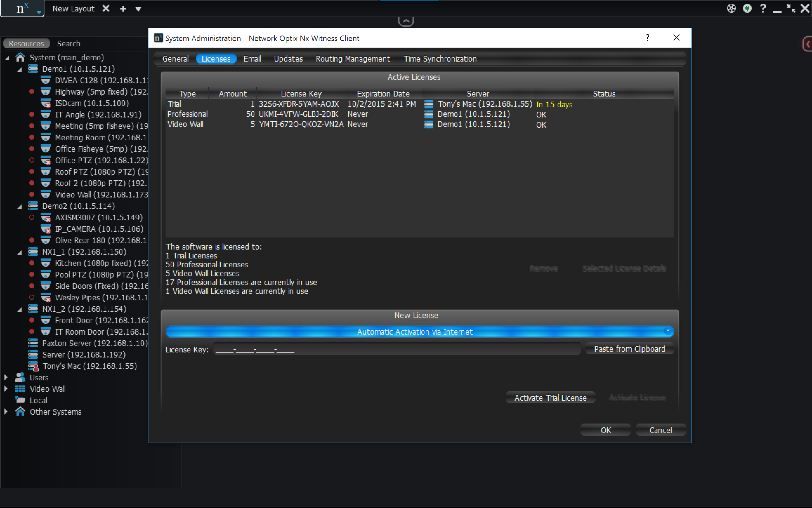Image resolution: width=812 pixels, height=508 pixels.
Task: Click server icon beside Tony's Mac in license table
Action: point(429,104)
